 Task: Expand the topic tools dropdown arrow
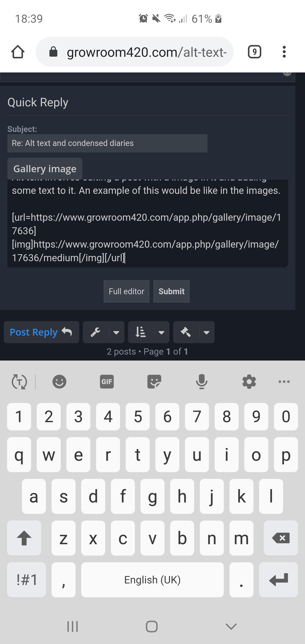click(116, 332)
